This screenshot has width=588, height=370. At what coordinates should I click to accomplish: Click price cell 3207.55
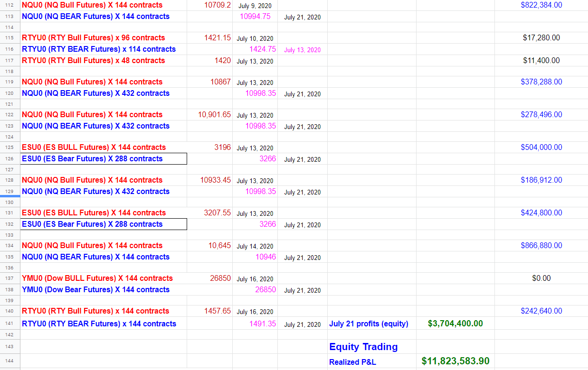click(209, 213)
